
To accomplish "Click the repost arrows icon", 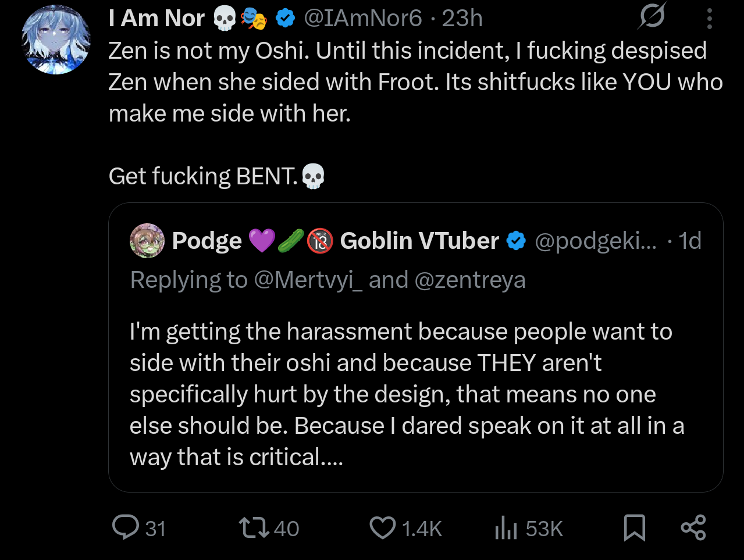I will coord(254,527).
